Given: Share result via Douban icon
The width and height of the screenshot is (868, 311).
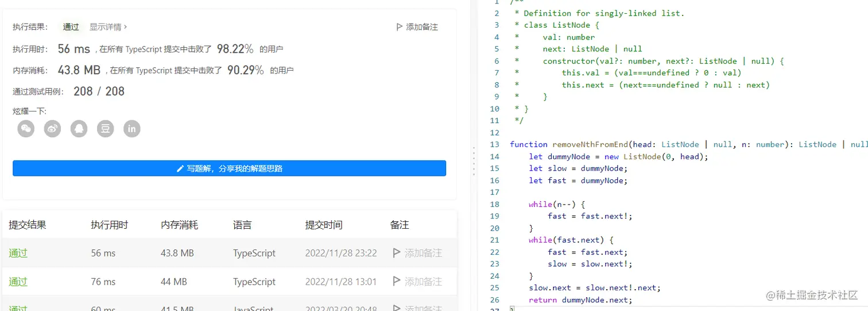Looking at the screenshot, I should pyautogui.click(x=106, y=129).
